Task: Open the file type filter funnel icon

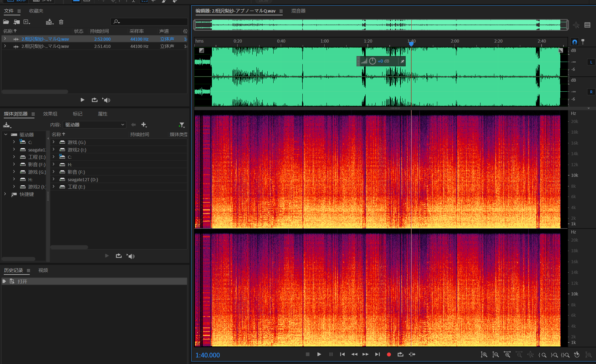Action: tap(182, 125)
